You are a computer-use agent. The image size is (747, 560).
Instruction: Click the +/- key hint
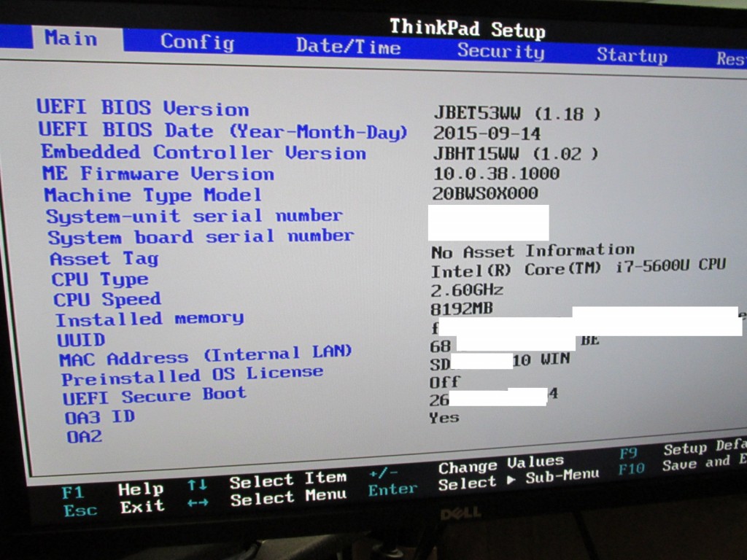[x=383, y=473]
